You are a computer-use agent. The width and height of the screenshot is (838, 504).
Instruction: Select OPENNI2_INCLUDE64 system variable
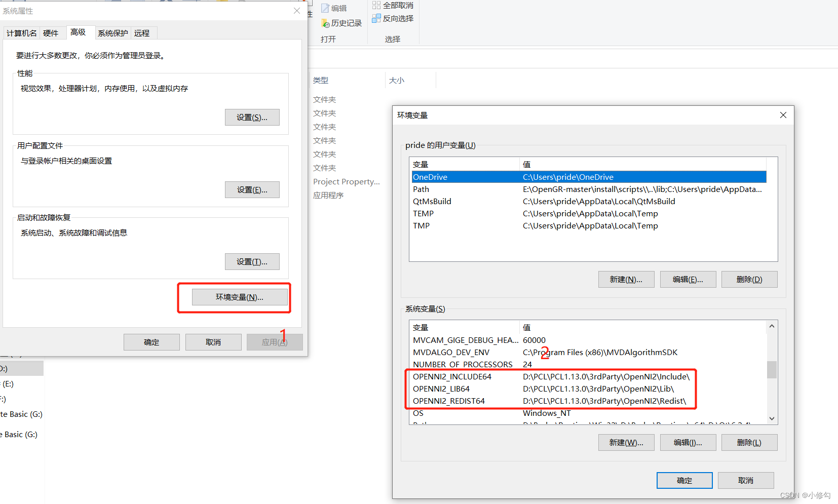[589, 376]
